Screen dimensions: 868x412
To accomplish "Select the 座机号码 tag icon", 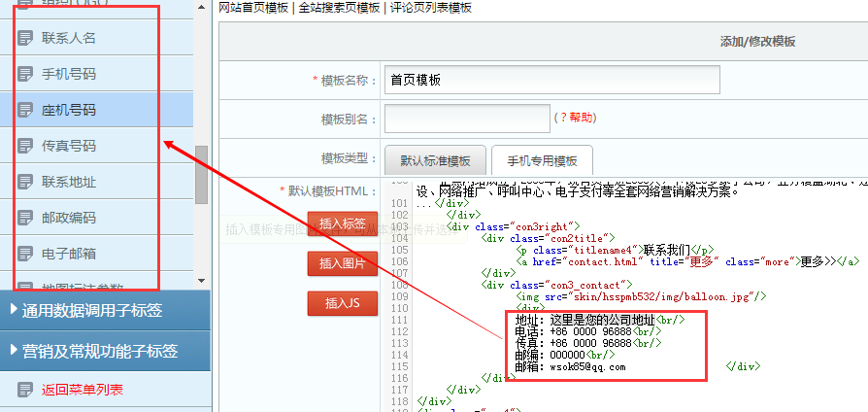I will pyautogui.click(x=25, y=111).
